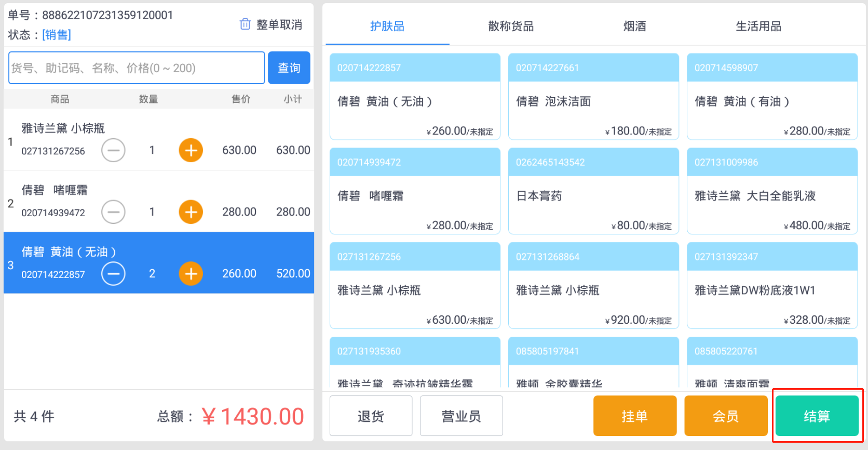Increase quantity of 倩碧 啫喱霜 in cart
Image resolution: width=868 pixels, height=450 pixels.
[x=191, y=212]
